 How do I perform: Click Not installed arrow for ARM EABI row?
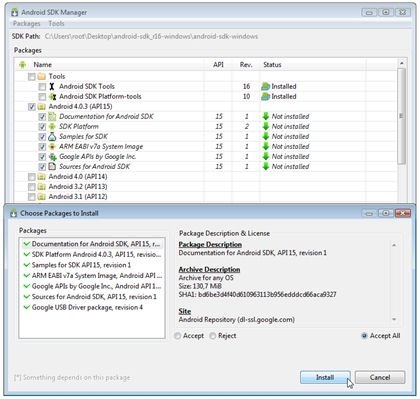coord(266,146)
